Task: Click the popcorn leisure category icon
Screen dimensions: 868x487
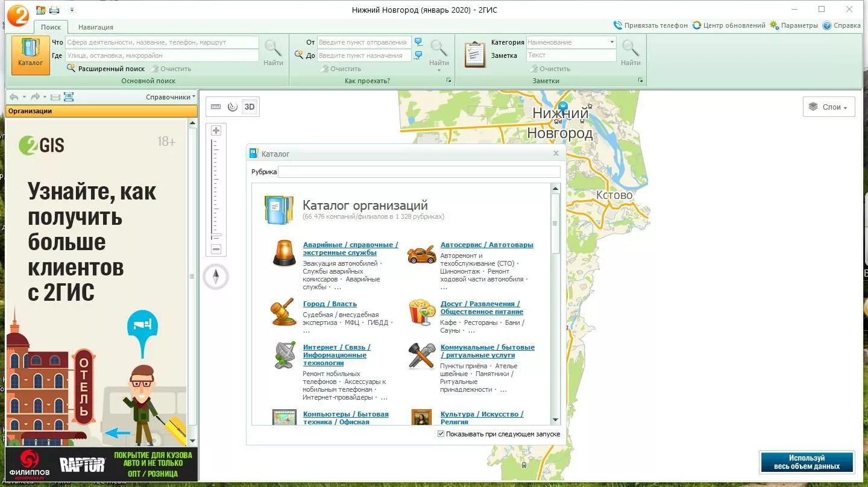Action: coord(421,312)
